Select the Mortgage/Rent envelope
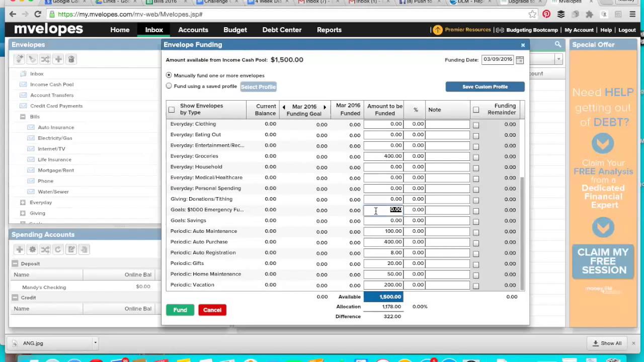The image size is (644, 362). [x=56, y=170]
